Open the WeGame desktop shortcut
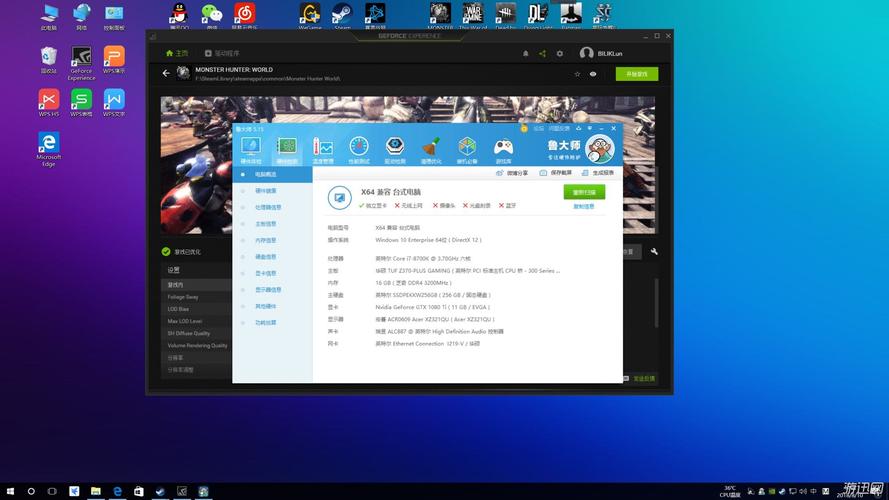This screenshot has width=889, height=500. click(x=310, y=15)
